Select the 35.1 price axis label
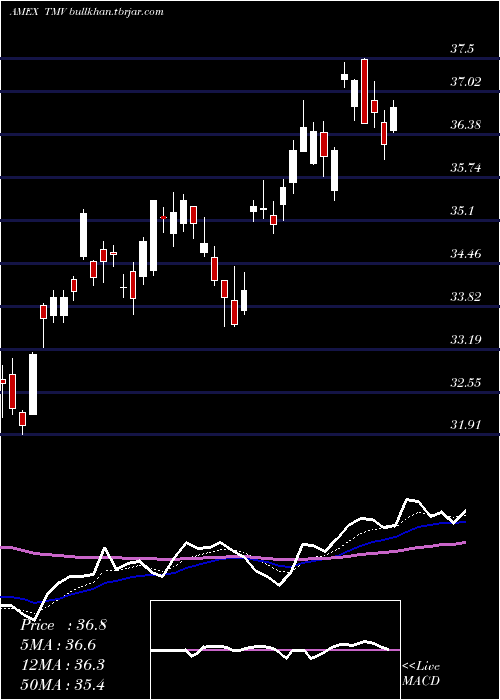 tap(462, 211)
